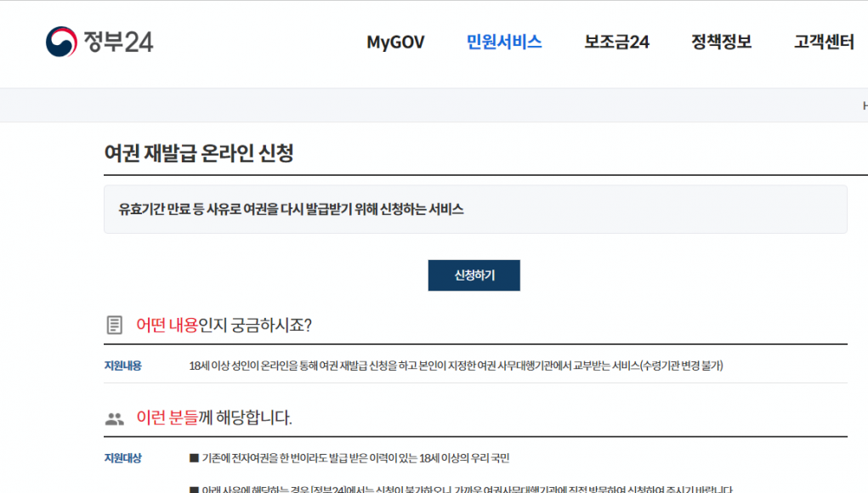Click the 지원내용 row label
This screenshot has height=493, width=868.
[x=123, y=366]
